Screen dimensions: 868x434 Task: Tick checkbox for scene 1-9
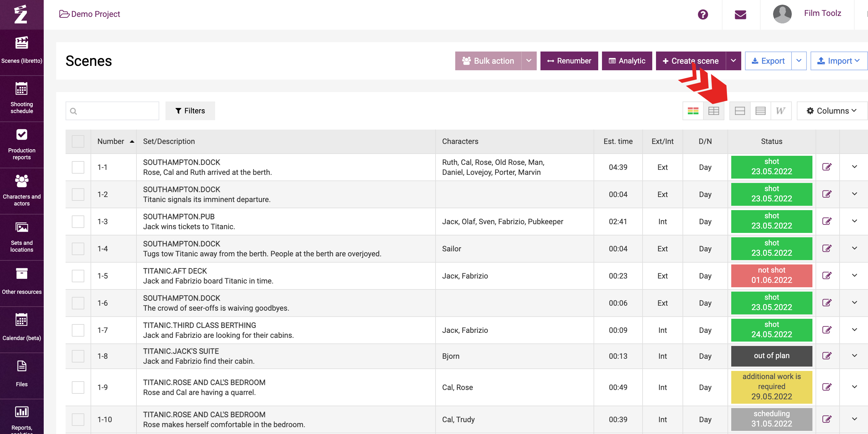point(78,387)
